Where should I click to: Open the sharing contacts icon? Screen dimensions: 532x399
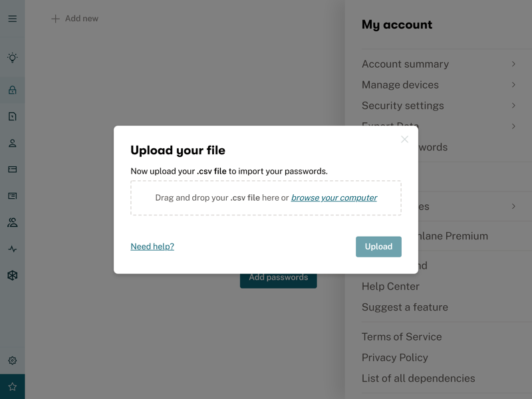tap(12, 222)
